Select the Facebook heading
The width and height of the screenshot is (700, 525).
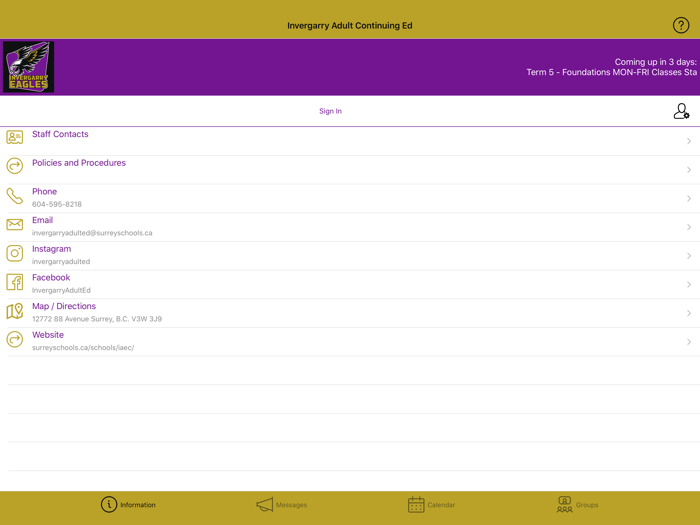tap(51, 277)
